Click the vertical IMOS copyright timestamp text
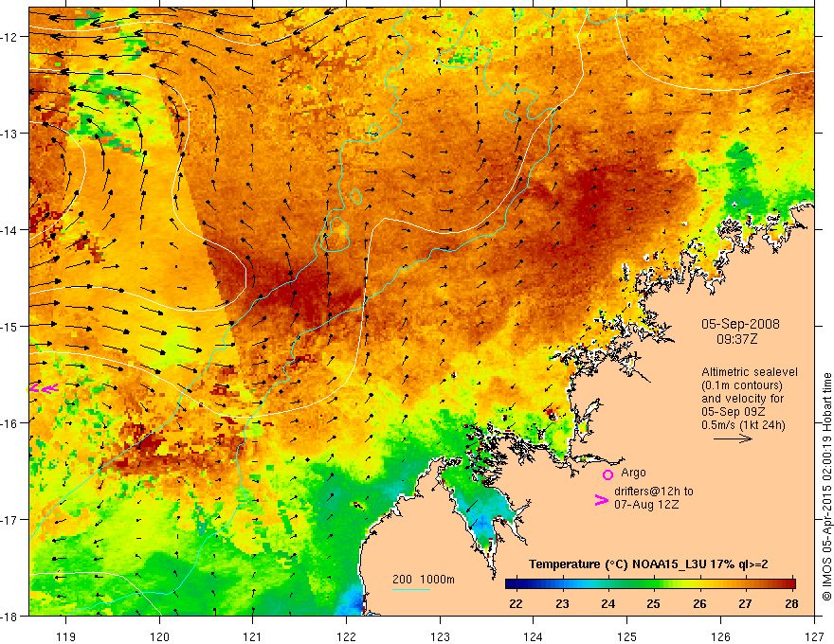Screen dimensions: 834x644 (826, 487)
